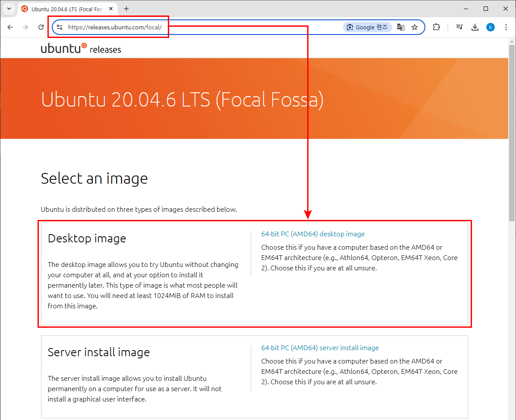Go back to the previous page

tap(10, 27)
